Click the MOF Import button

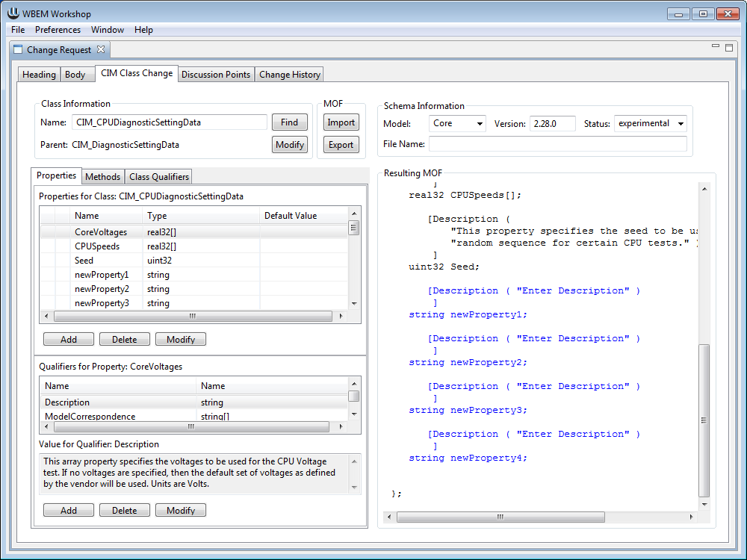pos(341,122)
